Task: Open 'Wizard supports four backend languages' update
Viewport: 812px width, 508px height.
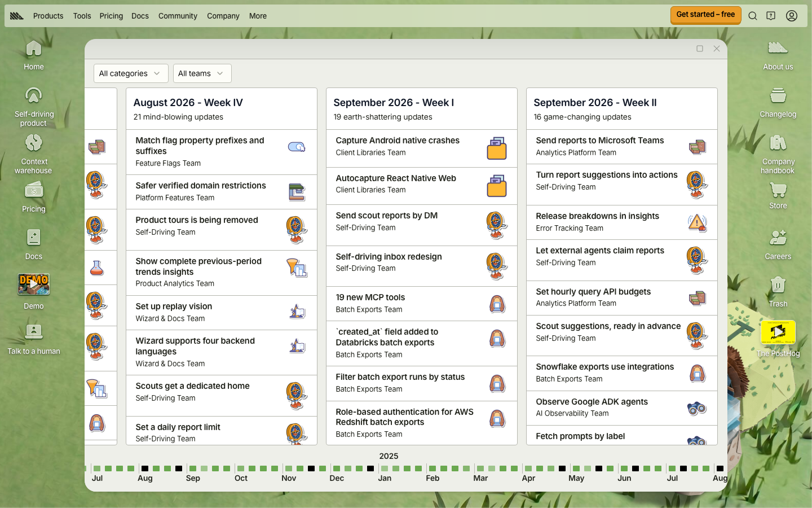Action: coord(222,352)
